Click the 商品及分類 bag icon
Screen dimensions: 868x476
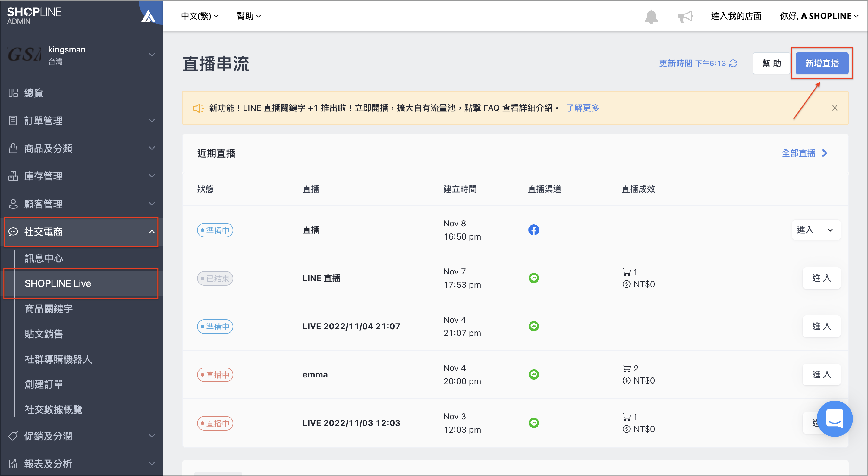(13, 148)
